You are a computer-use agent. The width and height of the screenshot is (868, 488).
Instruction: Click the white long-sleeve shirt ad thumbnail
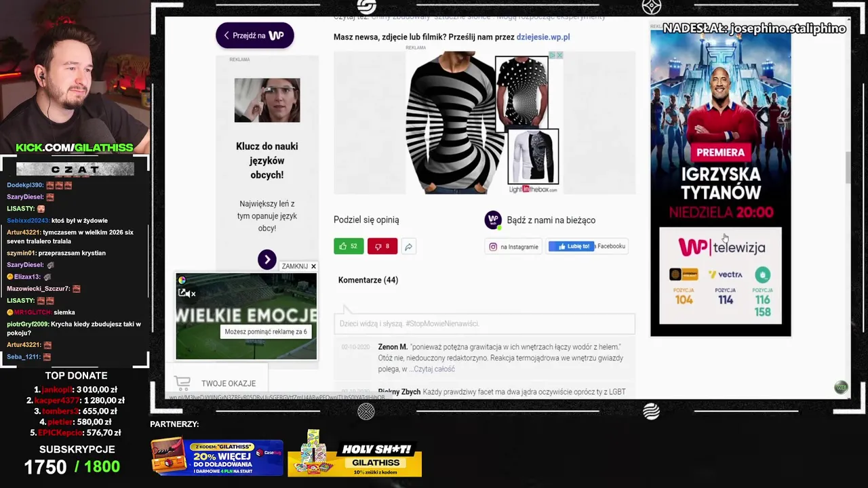tap(533, 156)
